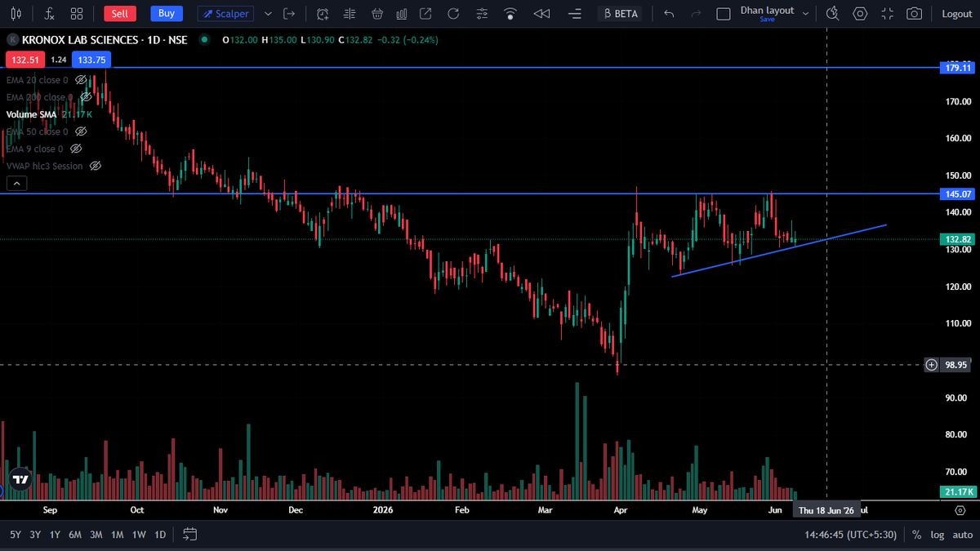Set range to 6M
The image size is (980, 551).
(75, 535)
